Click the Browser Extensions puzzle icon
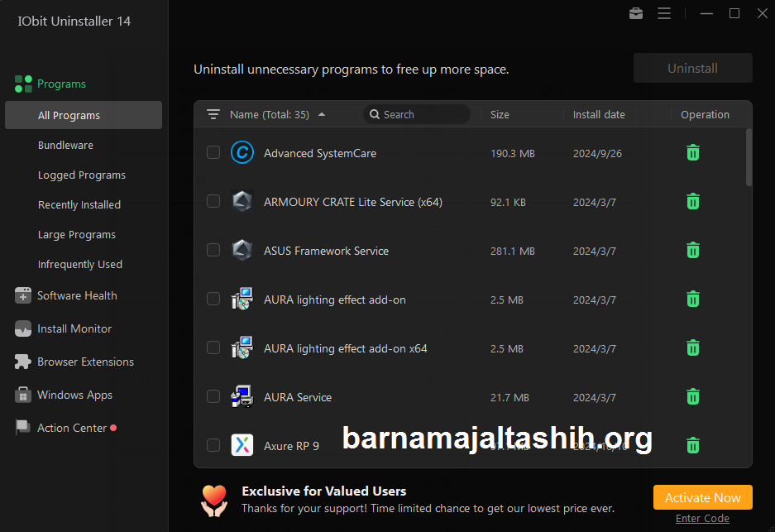 (x=22, y=362)
